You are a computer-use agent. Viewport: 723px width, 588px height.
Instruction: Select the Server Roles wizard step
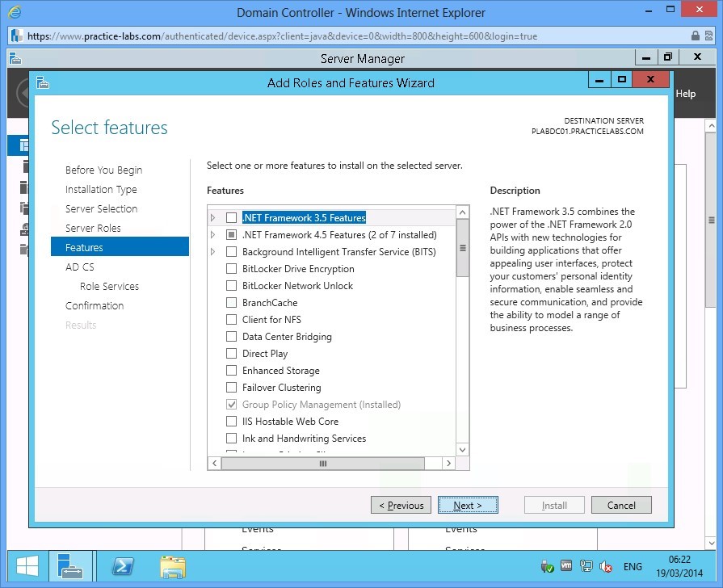[91, 228]
